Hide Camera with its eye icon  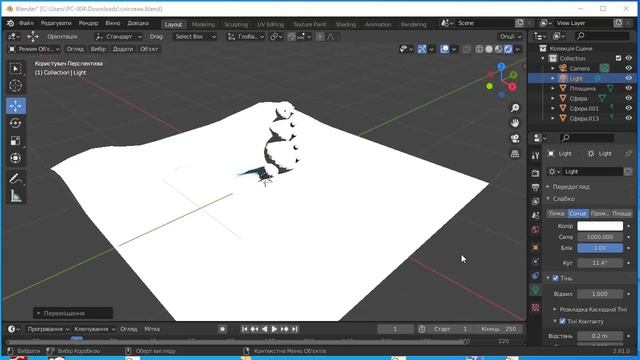(629, 68)
